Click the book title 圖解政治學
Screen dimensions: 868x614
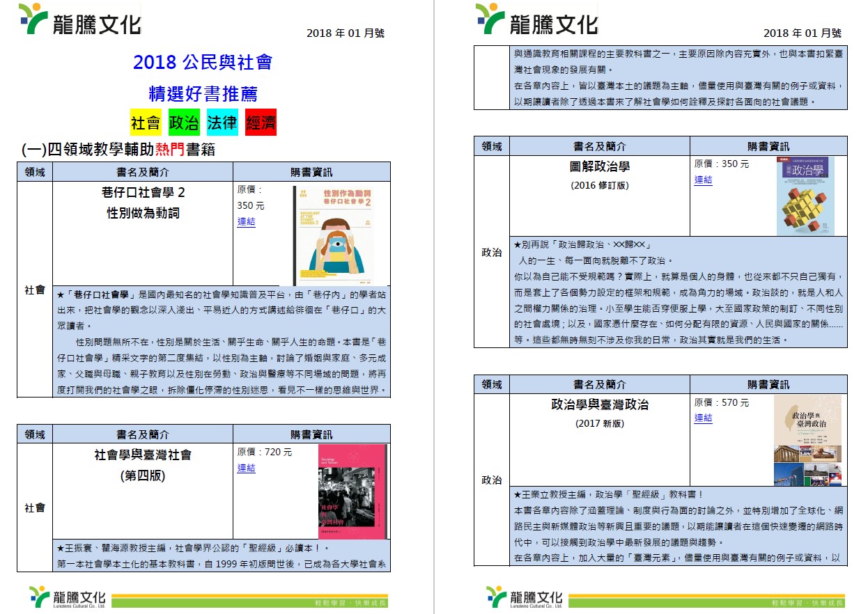click(600, 167)
